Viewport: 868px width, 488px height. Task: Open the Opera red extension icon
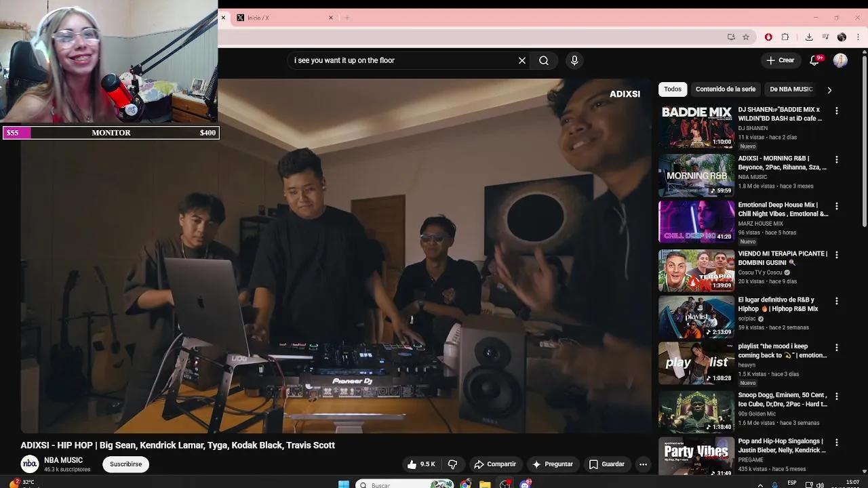768,37
